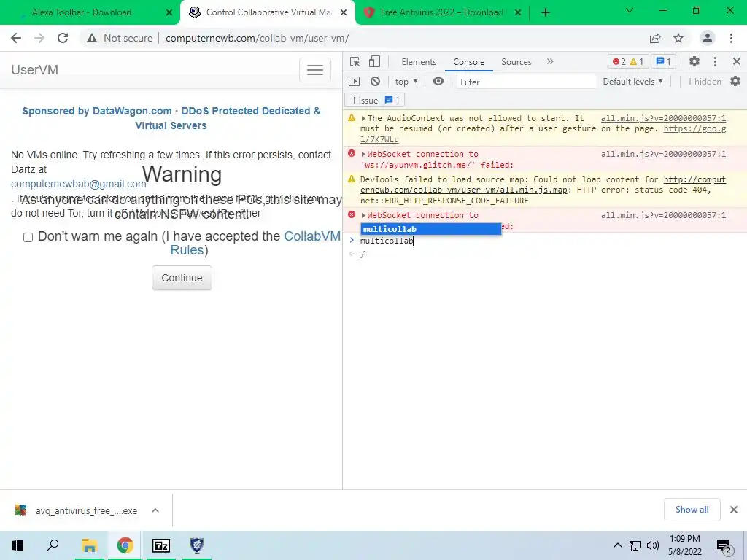Screen dimensions: 747x560
Task: Click the browser back arrow
Action: tap(16, 38)
